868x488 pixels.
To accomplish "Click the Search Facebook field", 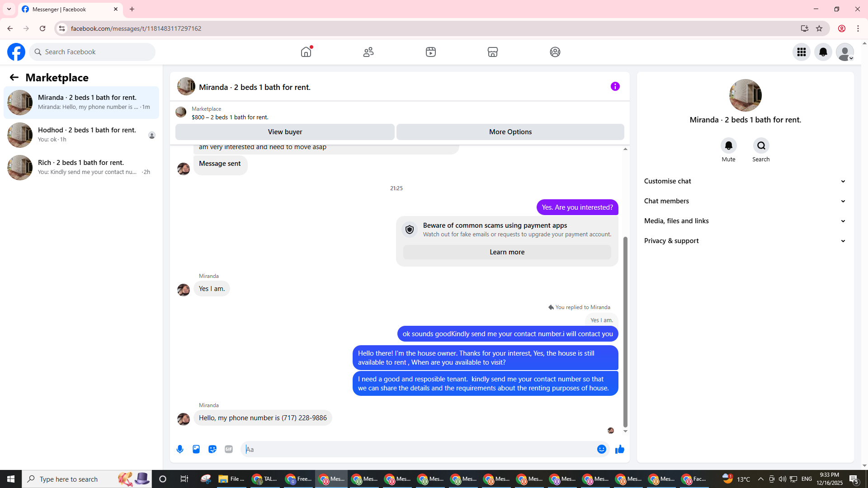I will (x=93, y=52).
